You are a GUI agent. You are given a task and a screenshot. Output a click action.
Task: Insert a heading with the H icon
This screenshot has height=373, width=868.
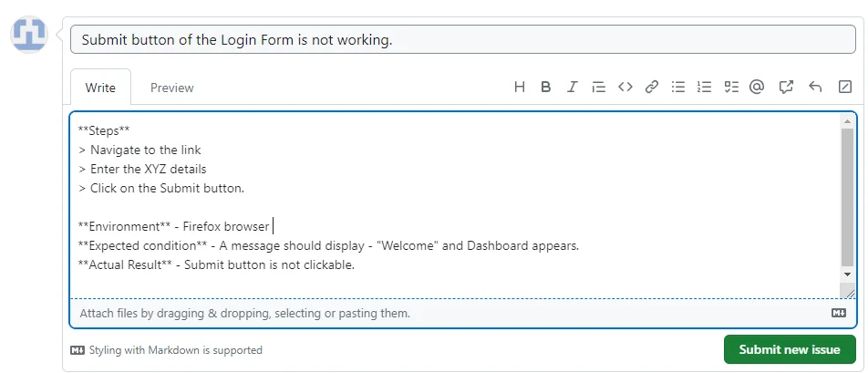pos(520,87)
